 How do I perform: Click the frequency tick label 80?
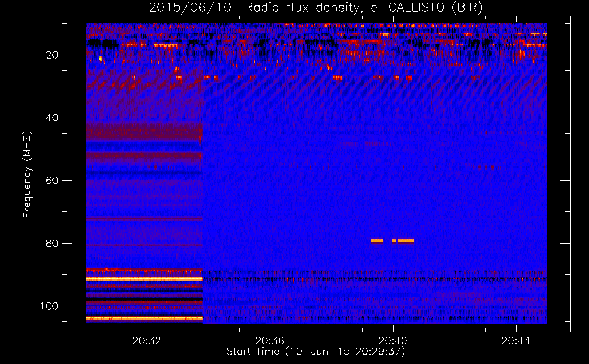tap(52, 244)
